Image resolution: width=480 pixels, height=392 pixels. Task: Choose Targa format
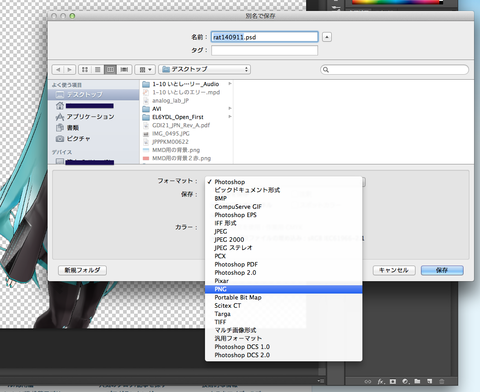[x=284, y=314]
